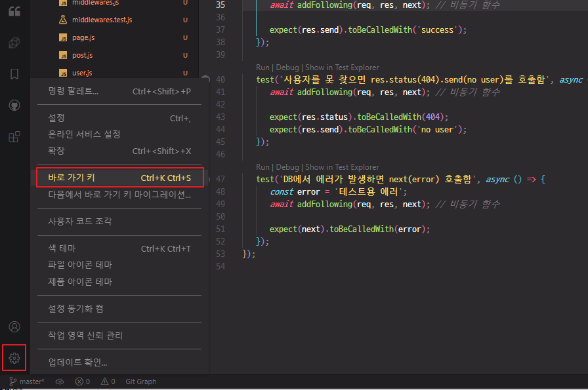Viewport: 588px width, 390px height.
Task: Select 확장 menu entry
Action: [x=119, y=151]
